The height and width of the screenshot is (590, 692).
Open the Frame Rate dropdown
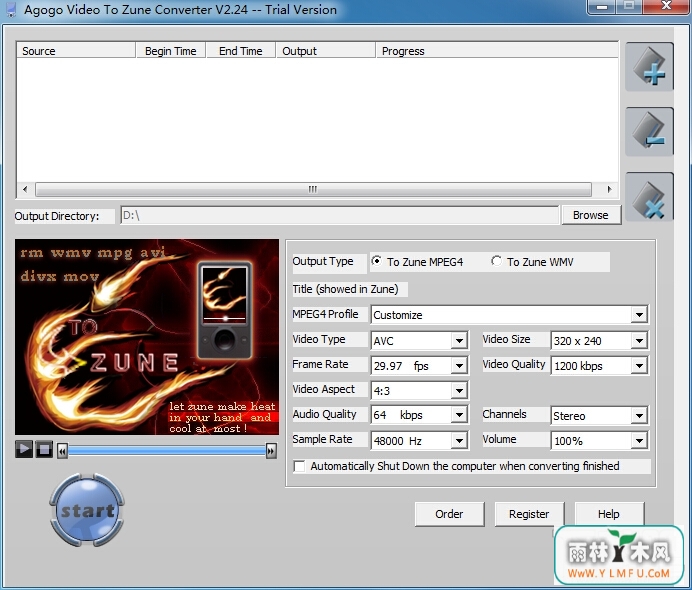pos(459,365)
